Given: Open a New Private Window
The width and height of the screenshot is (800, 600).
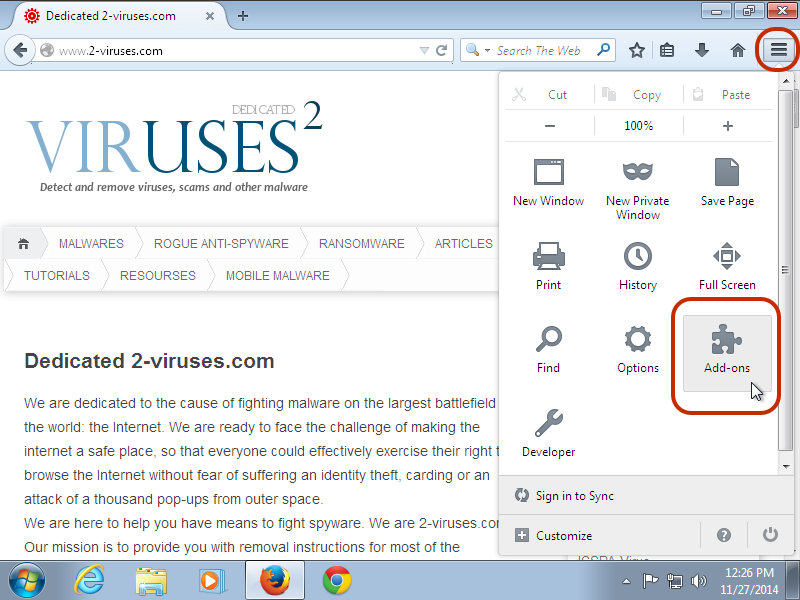Looking at the screenshot, I should click(x=638, y=190).
